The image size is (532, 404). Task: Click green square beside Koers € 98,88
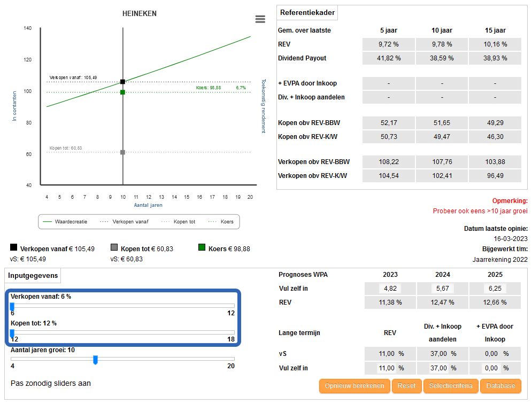202,247
